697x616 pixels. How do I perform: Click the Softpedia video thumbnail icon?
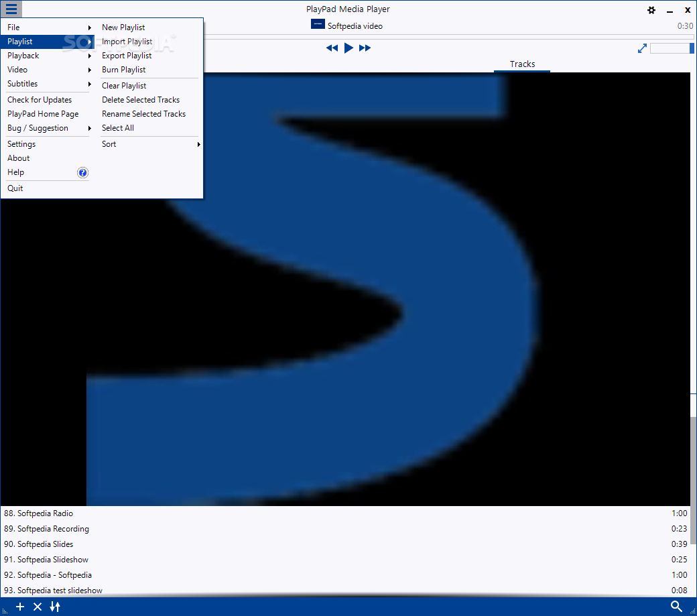click(318, 24)
